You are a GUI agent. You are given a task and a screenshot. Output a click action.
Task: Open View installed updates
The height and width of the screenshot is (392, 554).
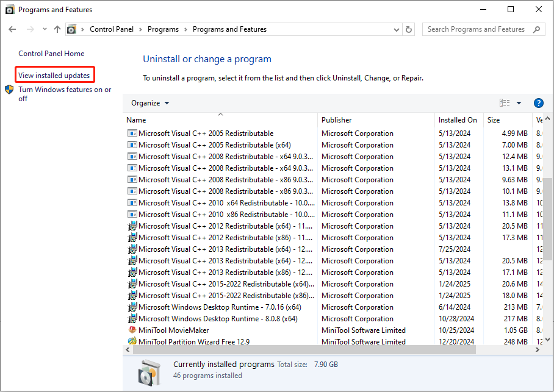pos(54,74)
